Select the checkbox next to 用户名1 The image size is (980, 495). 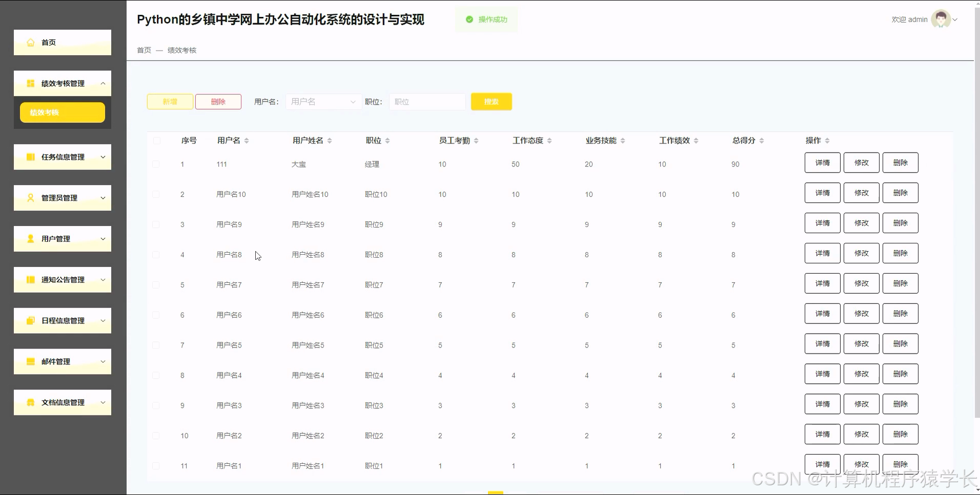156,465
